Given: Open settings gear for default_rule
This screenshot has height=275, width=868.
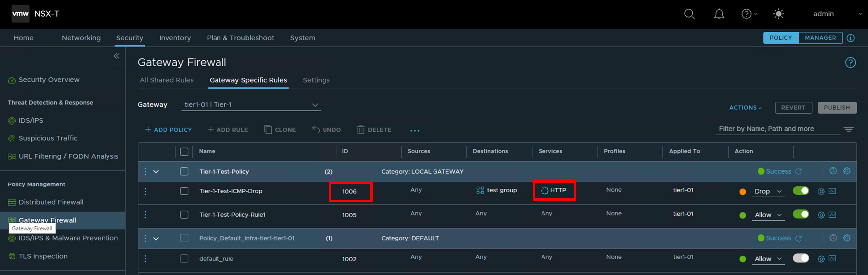Looking at the screenshot, I should coord(821,259).
